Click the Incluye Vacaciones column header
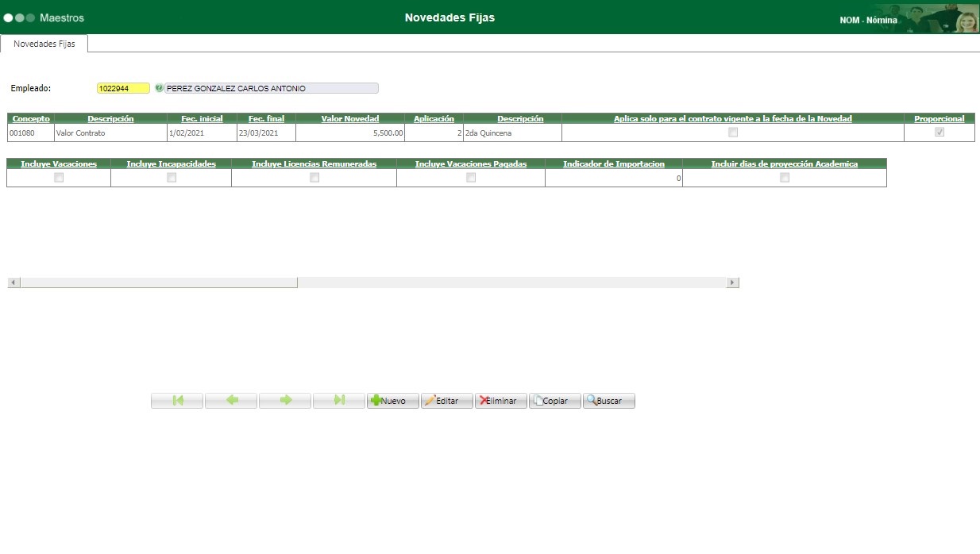The image size is (980, 554). click(59, 164)
